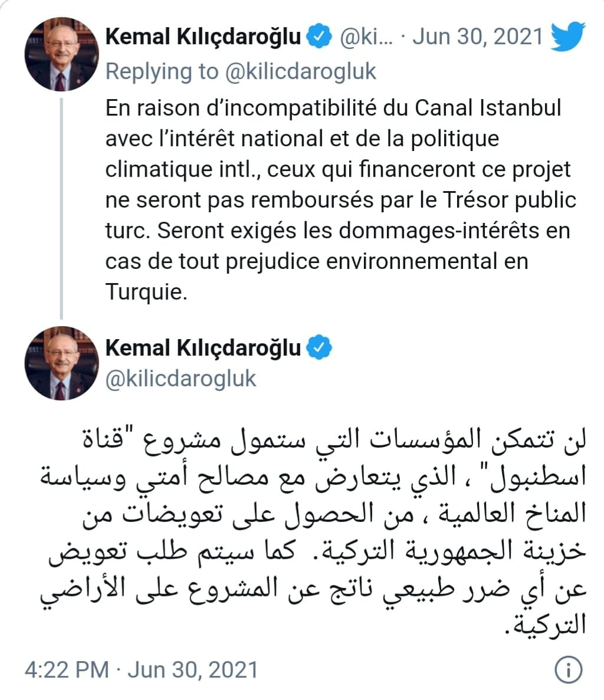Open the Jun 30, 2021 date link
604x700 pixels.
tap(478, 37)
